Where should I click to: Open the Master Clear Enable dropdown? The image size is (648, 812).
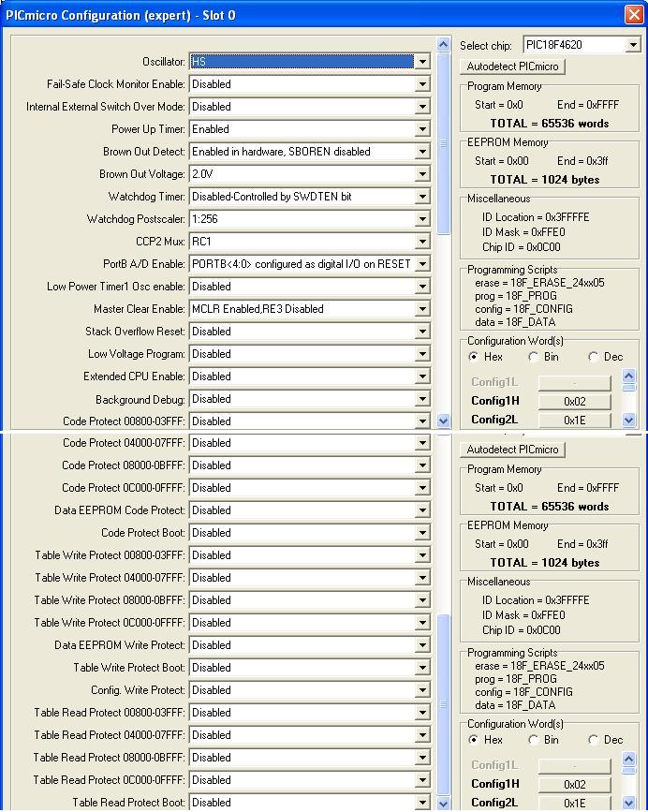[x=310, y=309]
